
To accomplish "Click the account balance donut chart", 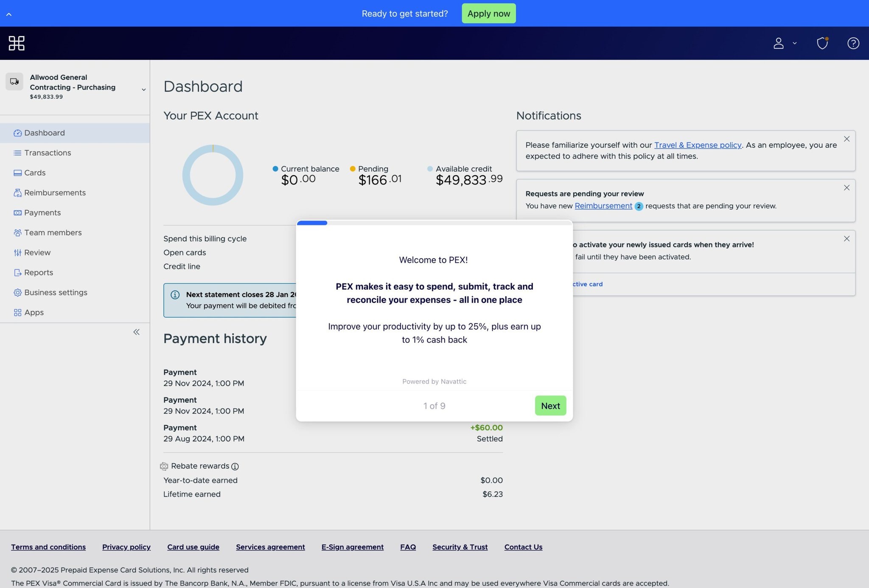I will tap(213, 175).
